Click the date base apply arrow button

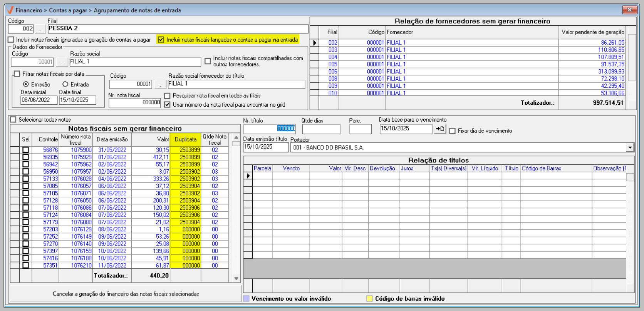440,129
